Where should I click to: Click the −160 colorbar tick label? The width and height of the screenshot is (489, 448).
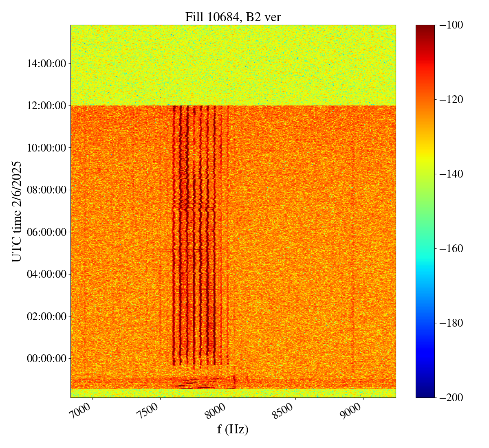coord(452,248)
